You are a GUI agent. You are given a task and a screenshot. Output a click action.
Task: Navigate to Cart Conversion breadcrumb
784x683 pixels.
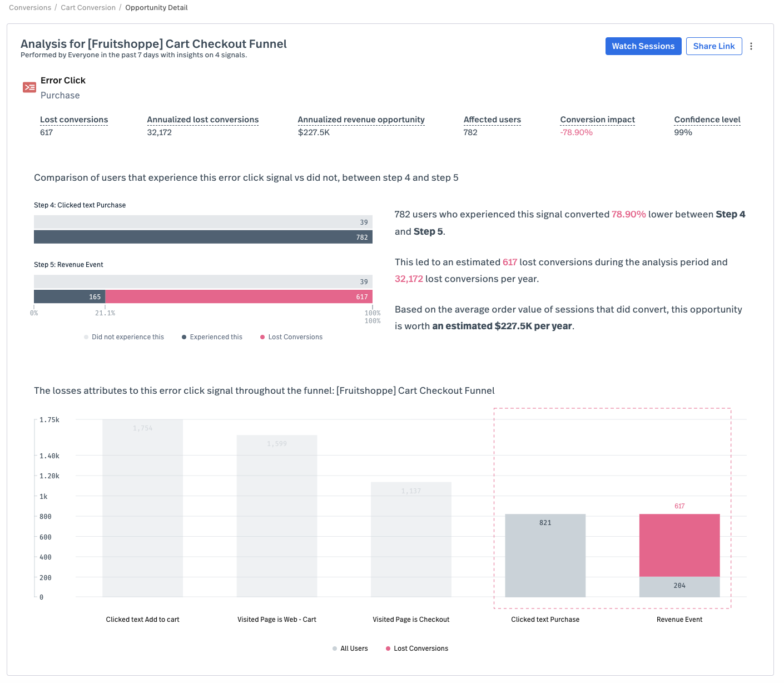tap(88, 8)
